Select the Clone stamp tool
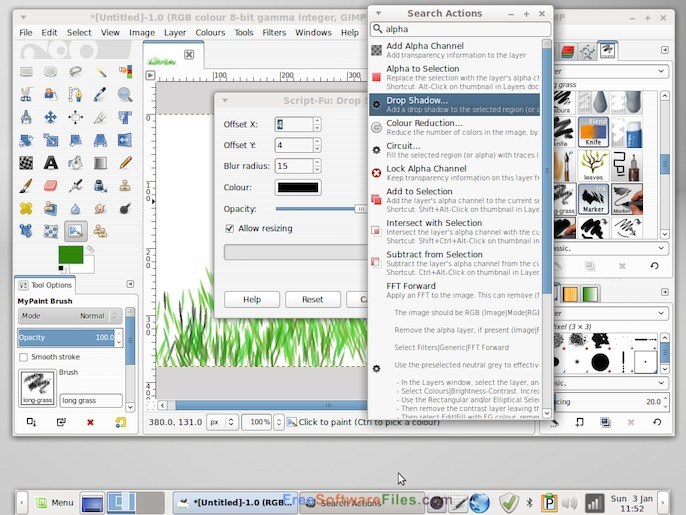Screen dimensions: 686x515 pos(125,186)
